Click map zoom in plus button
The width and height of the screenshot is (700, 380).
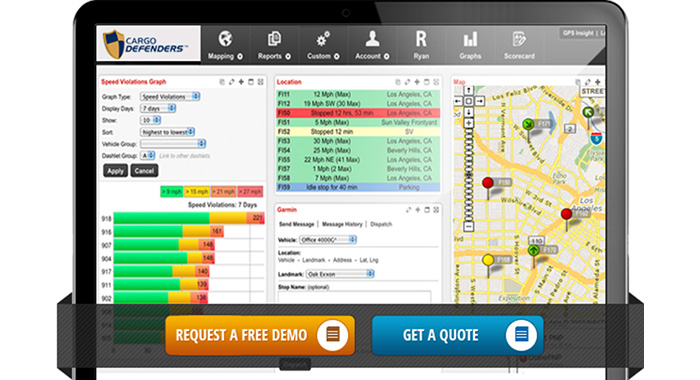[x=469, y=123]
